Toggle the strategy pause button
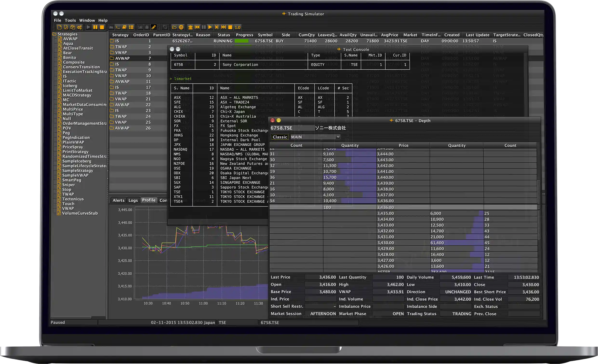This screenshot has height=364, width=598. pos(95,27)
